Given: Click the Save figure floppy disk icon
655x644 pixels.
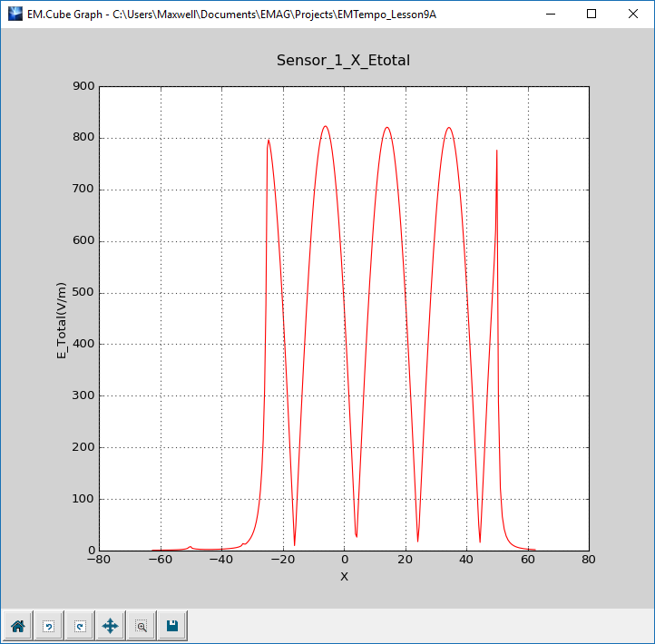Looking at the screenshot, I should (x=171, y=626).
